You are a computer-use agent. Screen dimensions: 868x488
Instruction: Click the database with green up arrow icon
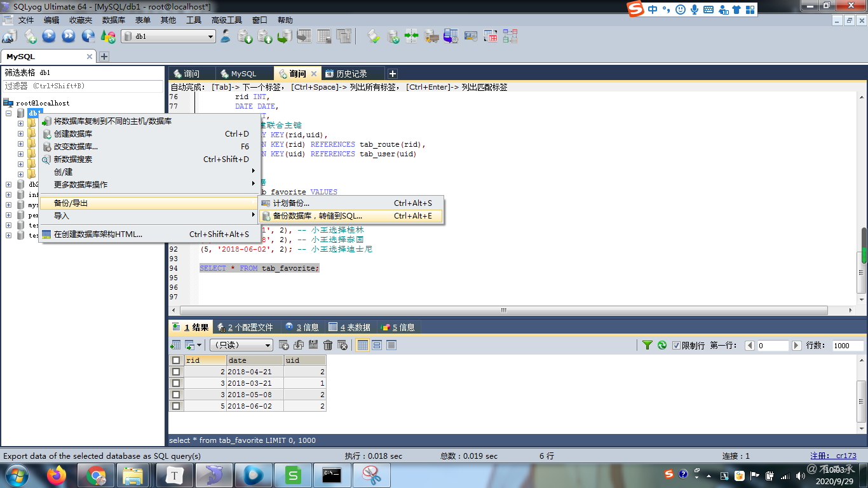pos(265,37)
